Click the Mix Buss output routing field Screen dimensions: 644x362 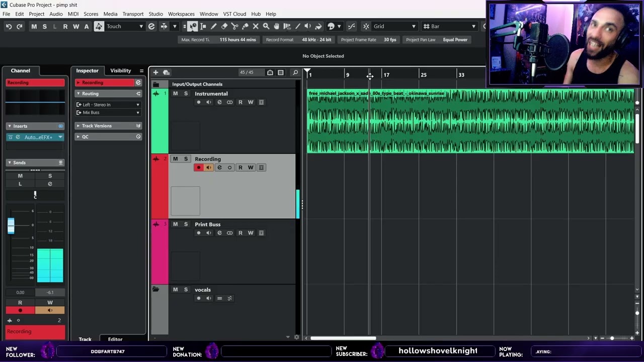108,113
